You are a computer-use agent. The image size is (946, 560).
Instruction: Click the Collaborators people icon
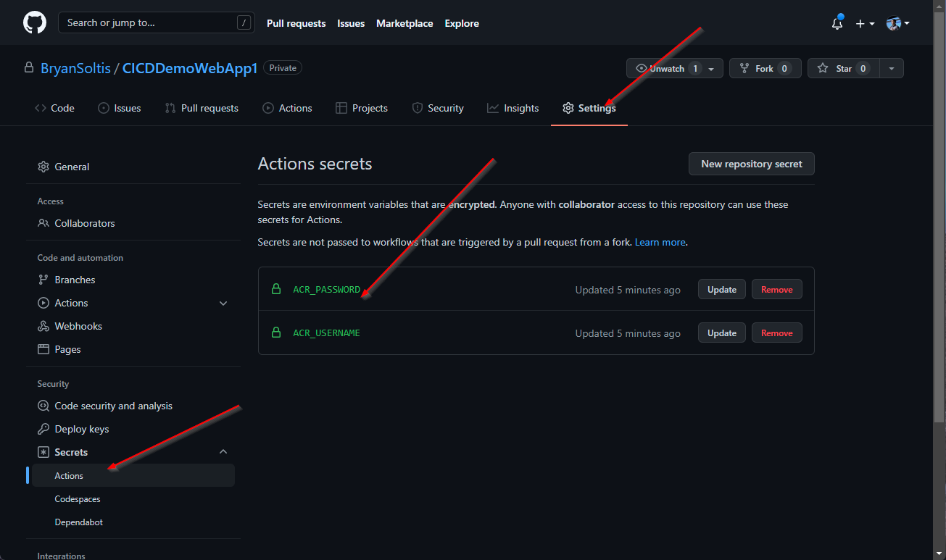pyautogui.click(x=43, y=223)
